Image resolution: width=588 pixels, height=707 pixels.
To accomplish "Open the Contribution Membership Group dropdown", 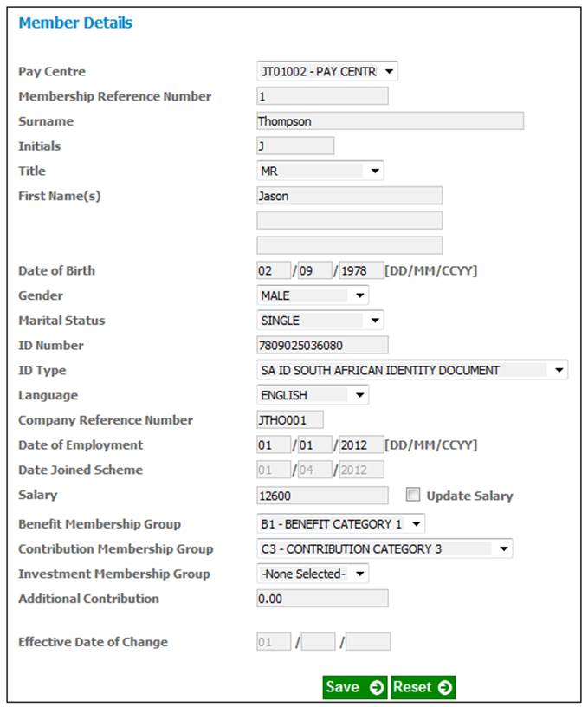I will coord(384,548).
